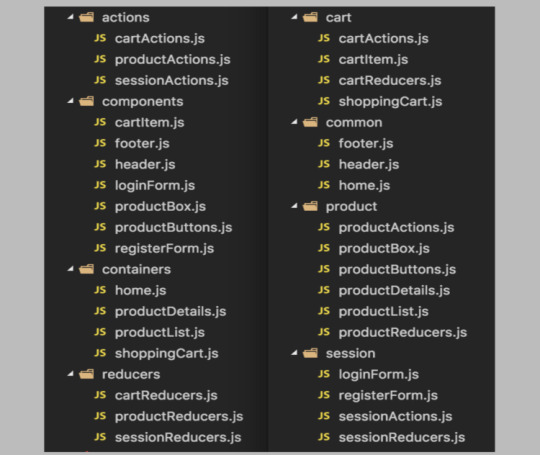This screenshot has height=455, width=540.
Task: Click the JS icon beside cartActions.js under actions
Action: click(100, 38)
